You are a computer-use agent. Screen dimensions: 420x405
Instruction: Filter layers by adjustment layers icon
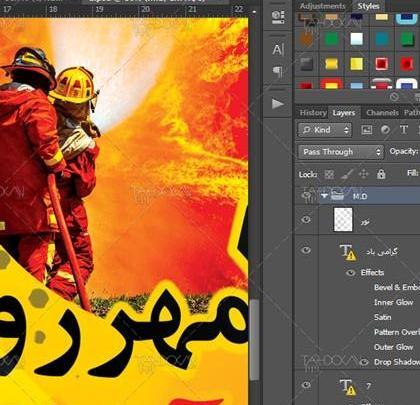click(385, 130)
